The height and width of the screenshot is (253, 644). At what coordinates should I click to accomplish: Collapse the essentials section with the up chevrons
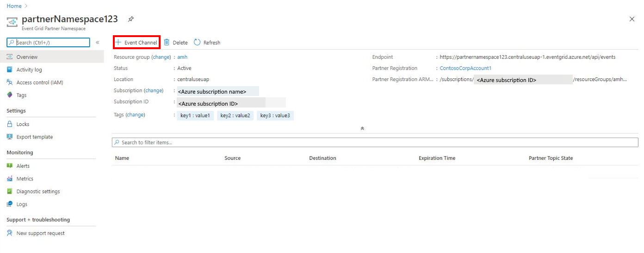[362, 128]
